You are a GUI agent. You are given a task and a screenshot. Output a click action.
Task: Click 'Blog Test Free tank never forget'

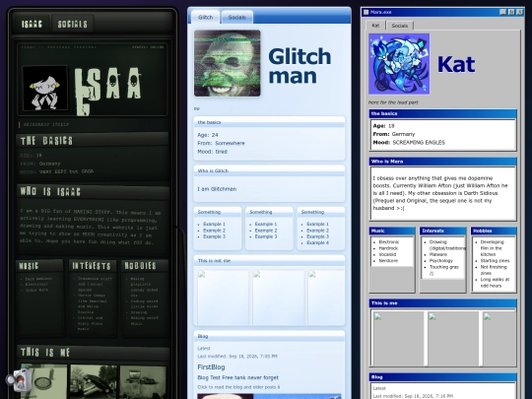click(x=237, y=377)
